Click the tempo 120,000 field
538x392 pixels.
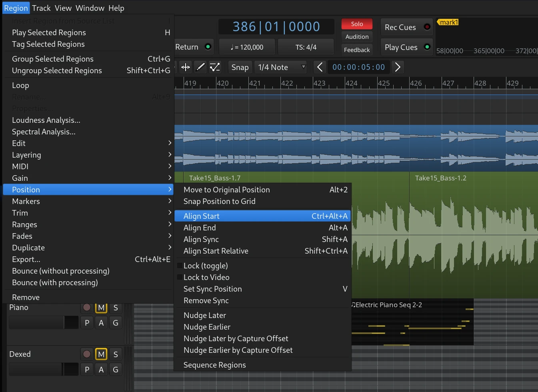point(247,47)
